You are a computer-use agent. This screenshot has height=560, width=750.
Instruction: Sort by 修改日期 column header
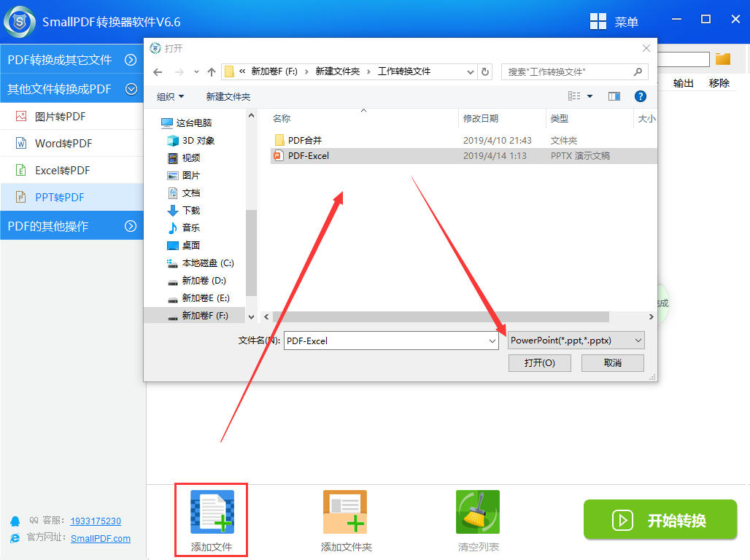481,119
